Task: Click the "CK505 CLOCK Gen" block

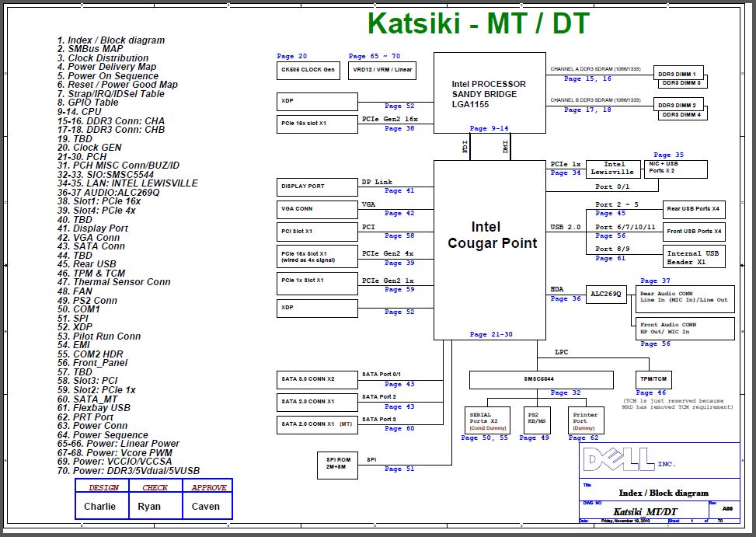Action: click(x=308, y=71)
